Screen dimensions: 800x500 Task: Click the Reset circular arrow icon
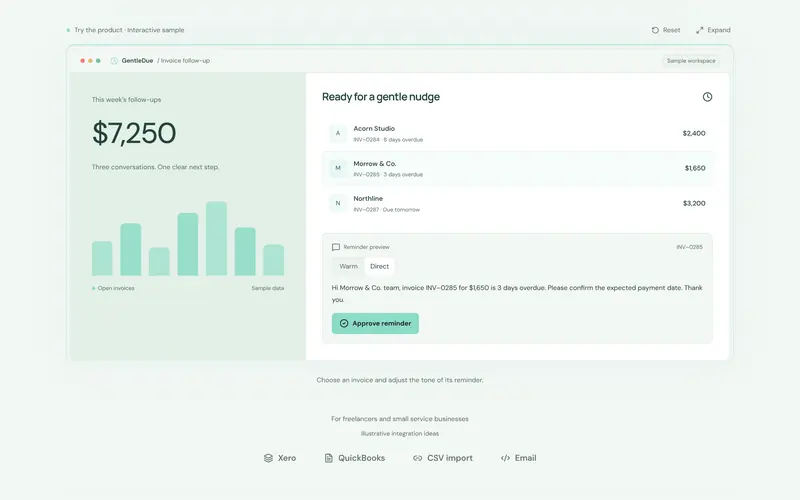[x=655, y=30]
